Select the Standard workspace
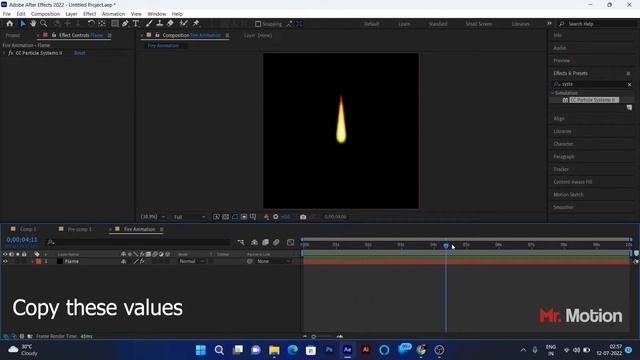Image resolution: width=640 pixels, height=360 pixels. point(438,24)
